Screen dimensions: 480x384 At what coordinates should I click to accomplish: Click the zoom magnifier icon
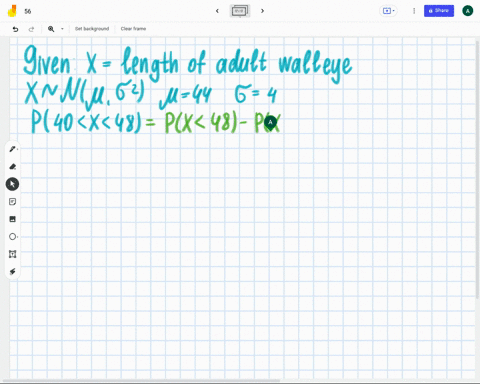tap(51, 29)
